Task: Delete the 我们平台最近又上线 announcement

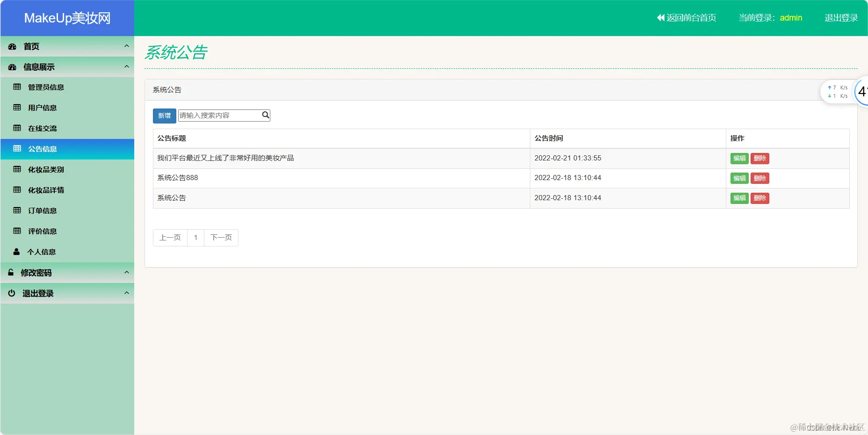Action: tap(760, 159)
